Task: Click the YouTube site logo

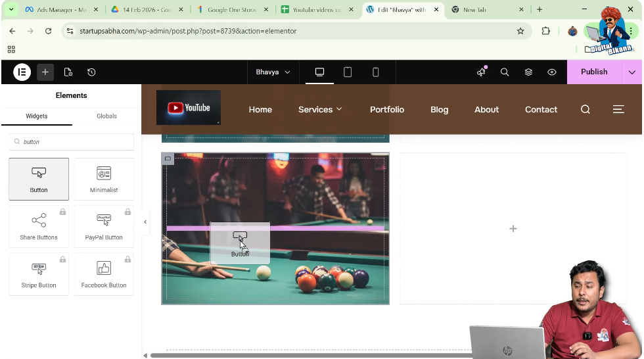Action: [189, 108]
